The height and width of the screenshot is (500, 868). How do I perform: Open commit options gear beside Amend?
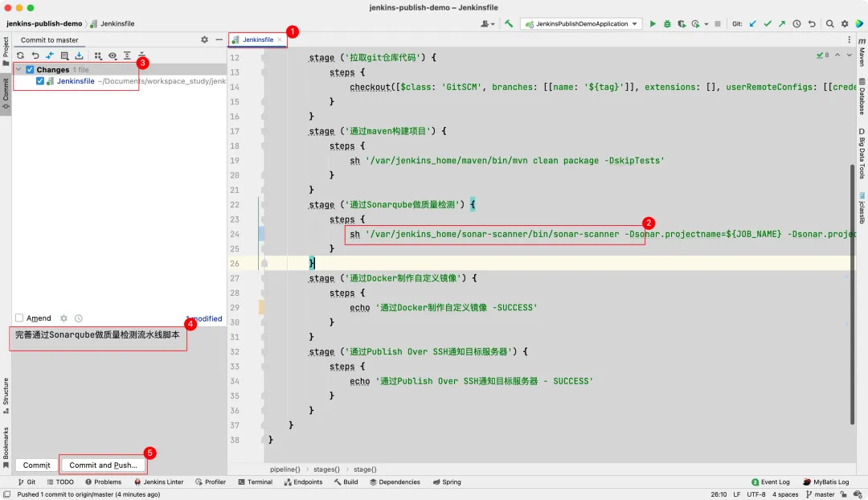pos(63,318)
